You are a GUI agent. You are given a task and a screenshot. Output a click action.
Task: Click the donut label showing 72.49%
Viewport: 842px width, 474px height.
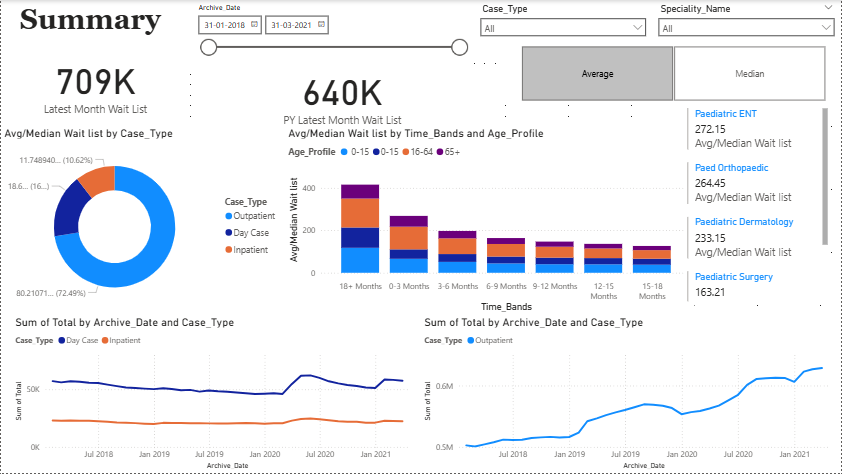click(x=51, y=293)
